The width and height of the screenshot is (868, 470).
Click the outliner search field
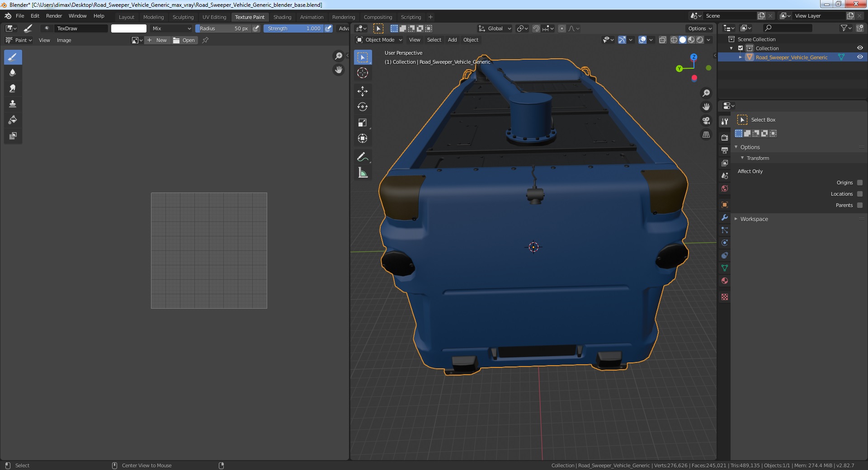pos(788,28)
